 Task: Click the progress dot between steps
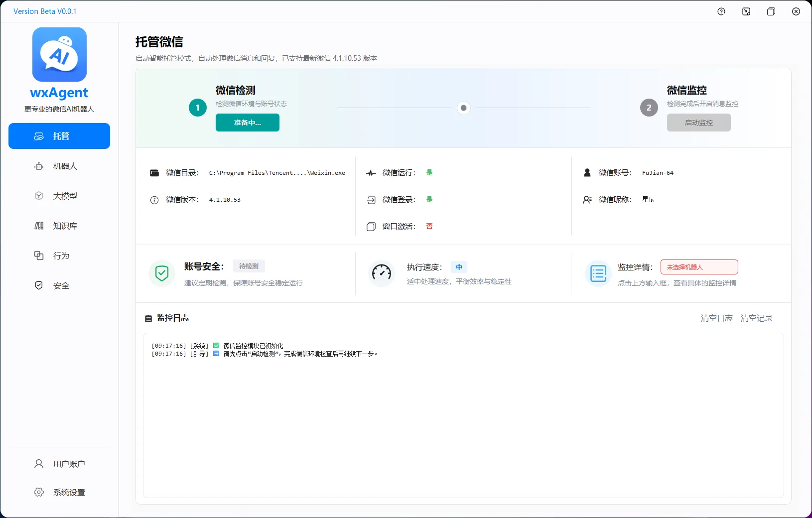(464, 108)
